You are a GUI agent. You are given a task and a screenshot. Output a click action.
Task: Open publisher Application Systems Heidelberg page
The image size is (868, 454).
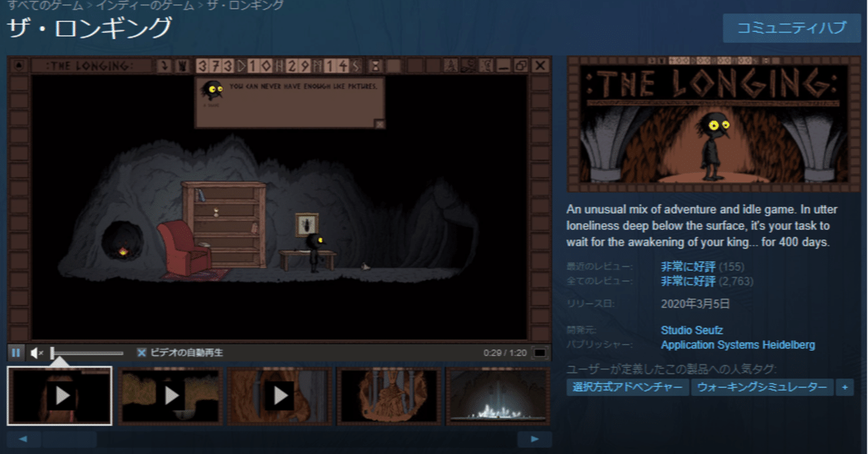pos(738,345)
